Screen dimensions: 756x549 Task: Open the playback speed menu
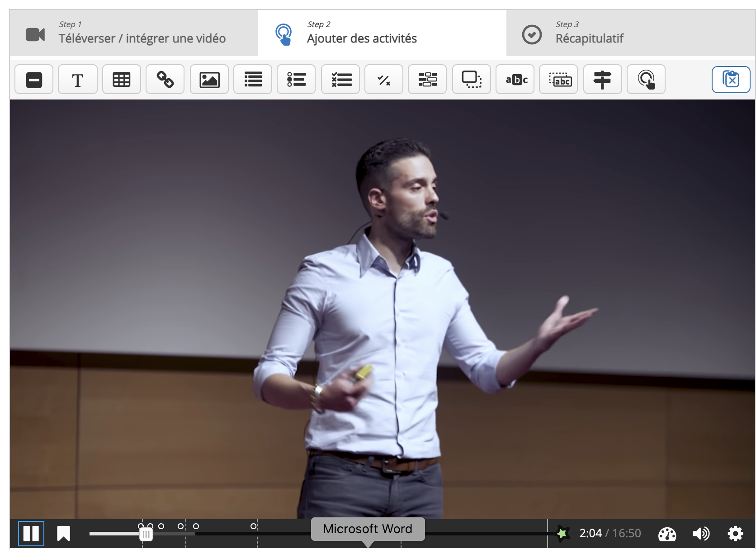tap(667, 534)
